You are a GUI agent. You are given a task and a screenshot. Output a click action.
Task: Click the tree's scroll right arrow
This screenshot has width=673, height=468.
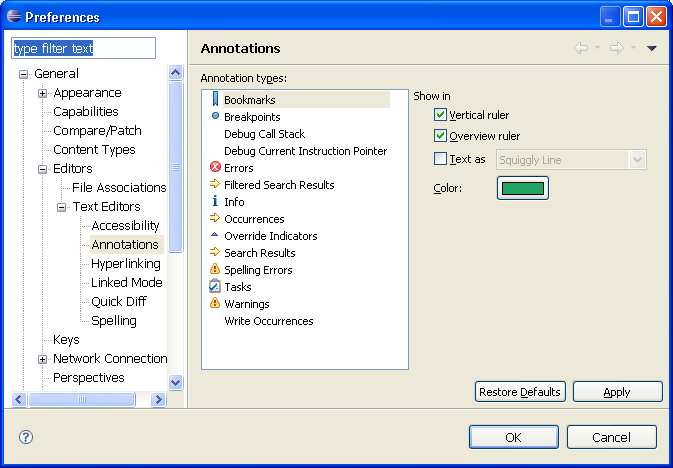click(158, 399)
